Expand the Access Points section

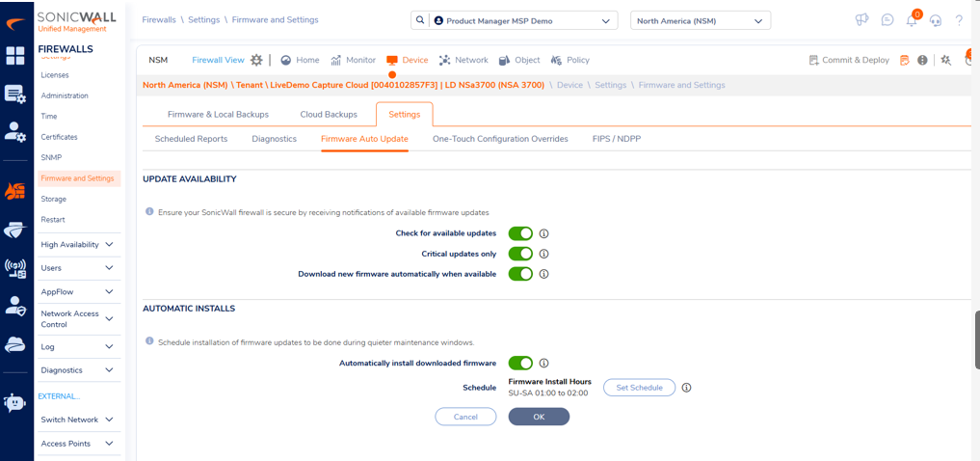click(77, 444)
